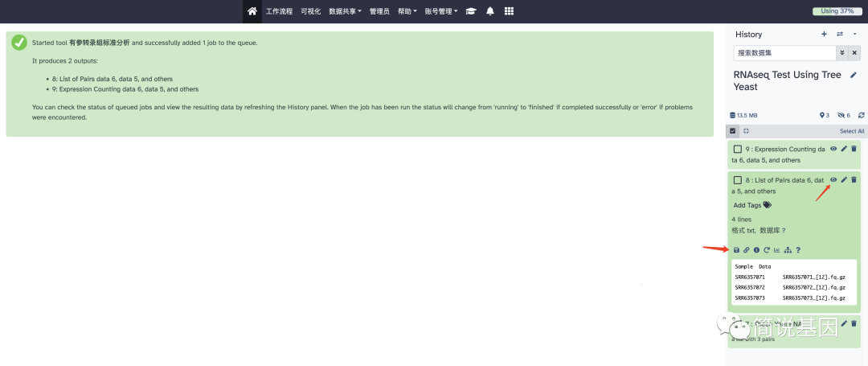Click Select All in history
The width and height of the screenshot is (868, 366).
click(x=852, y=131)
